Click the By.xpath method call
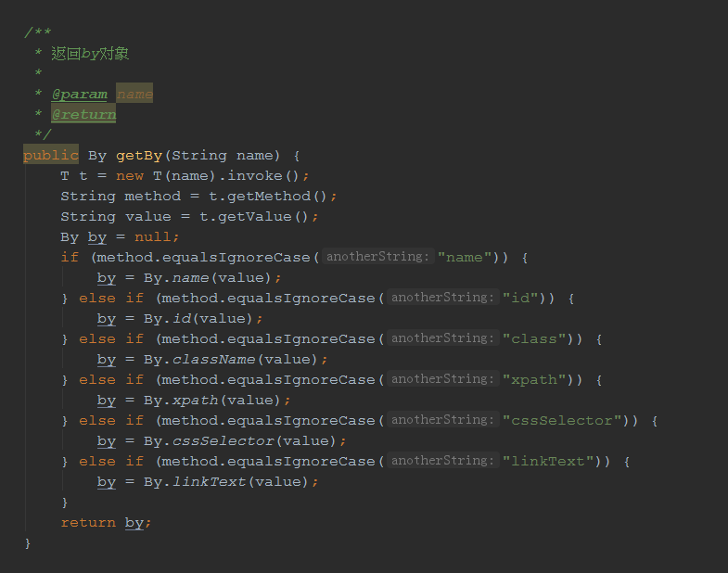 [195, 401]
